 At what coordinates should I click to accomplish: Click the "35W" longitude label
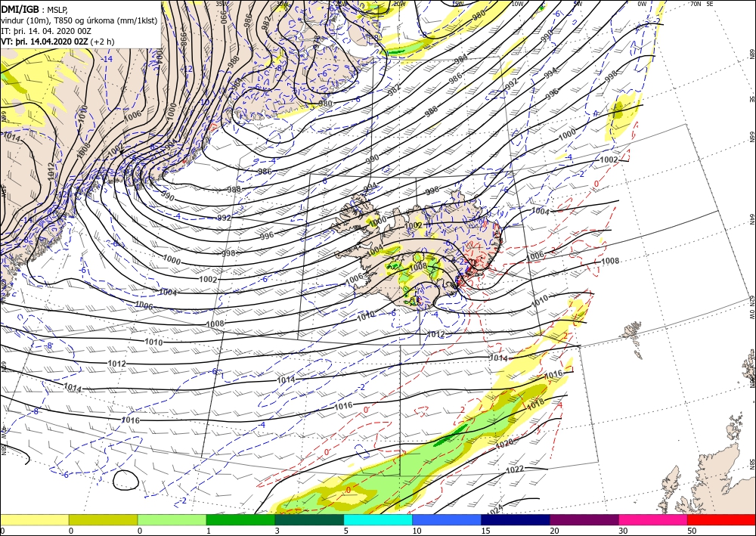[221, 4]
